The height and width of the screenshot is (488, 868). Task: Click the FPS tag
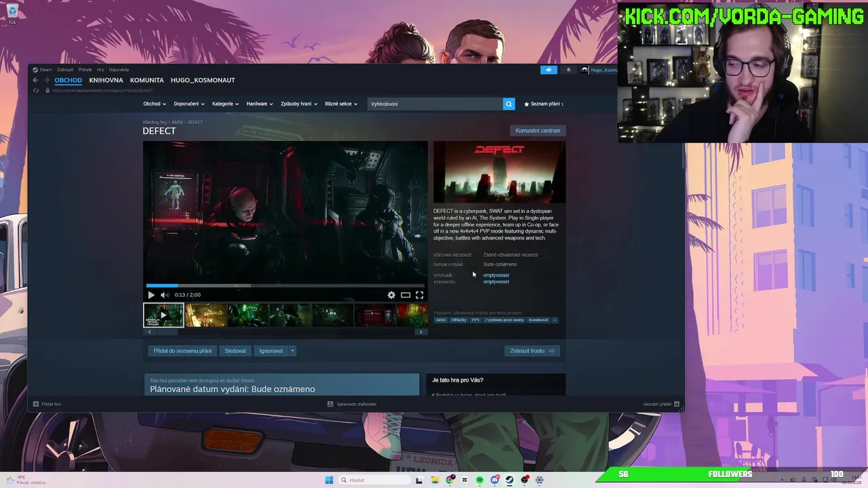pos(475,320)
